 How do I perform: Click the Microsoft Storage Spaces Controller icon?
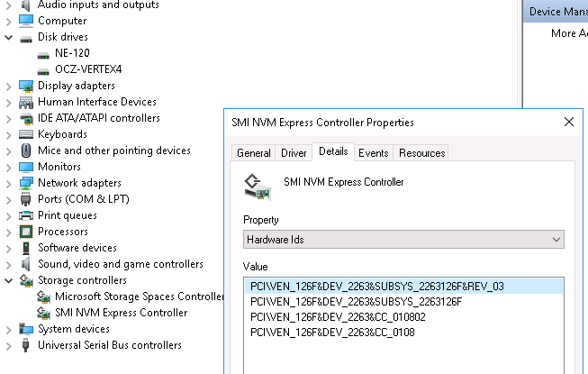click(43, 296)
